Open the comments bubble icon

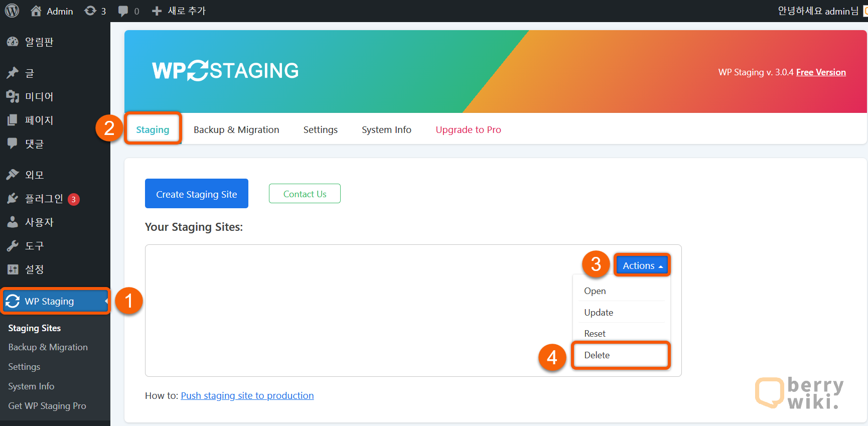coord(123,11)
